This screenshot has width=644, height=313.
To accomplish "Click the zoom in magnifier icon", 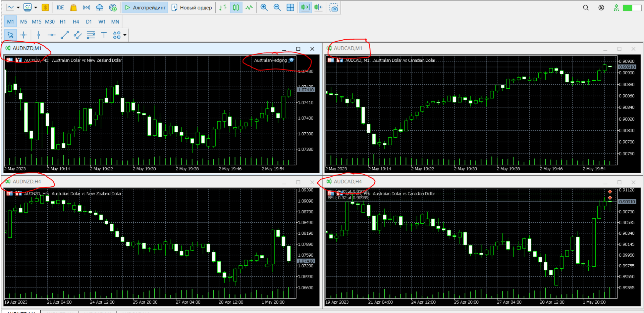I will click(x=264, y=8).
